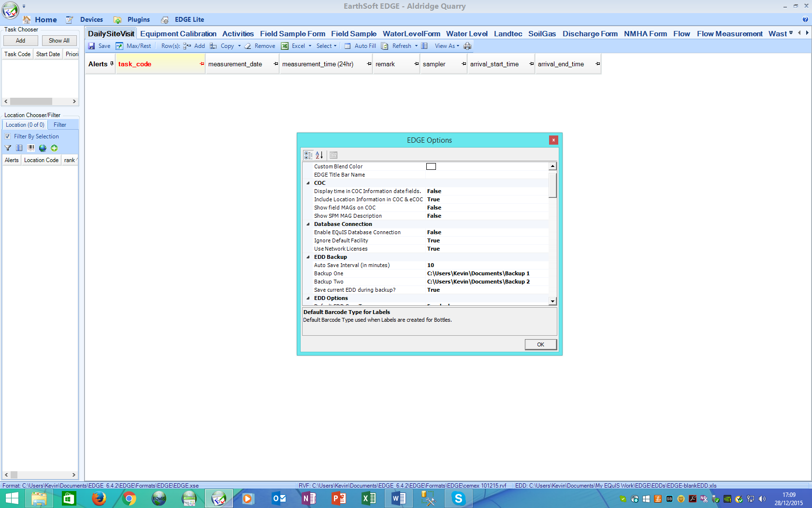Collapse the COC category

(308, 183)
